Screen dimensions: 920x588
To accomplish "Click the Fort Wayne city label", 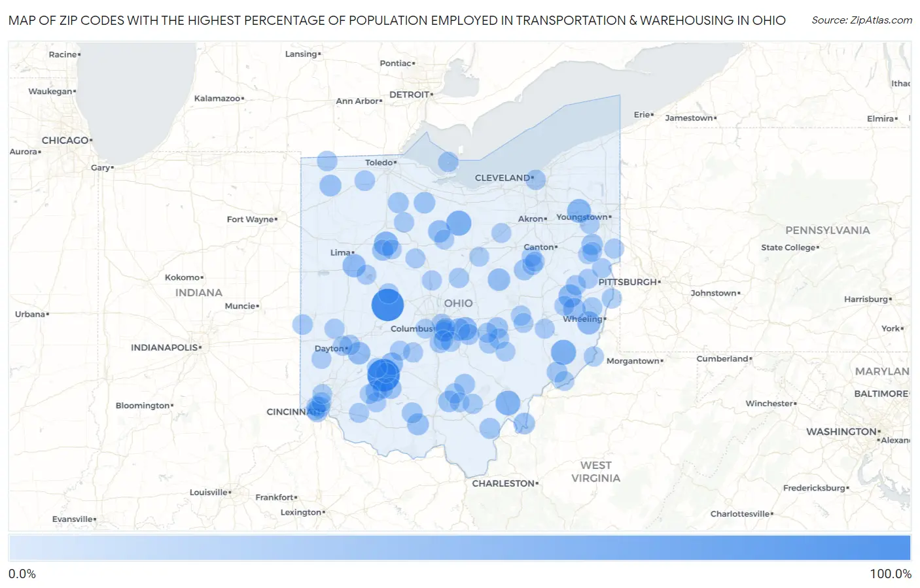I will 251,220.
